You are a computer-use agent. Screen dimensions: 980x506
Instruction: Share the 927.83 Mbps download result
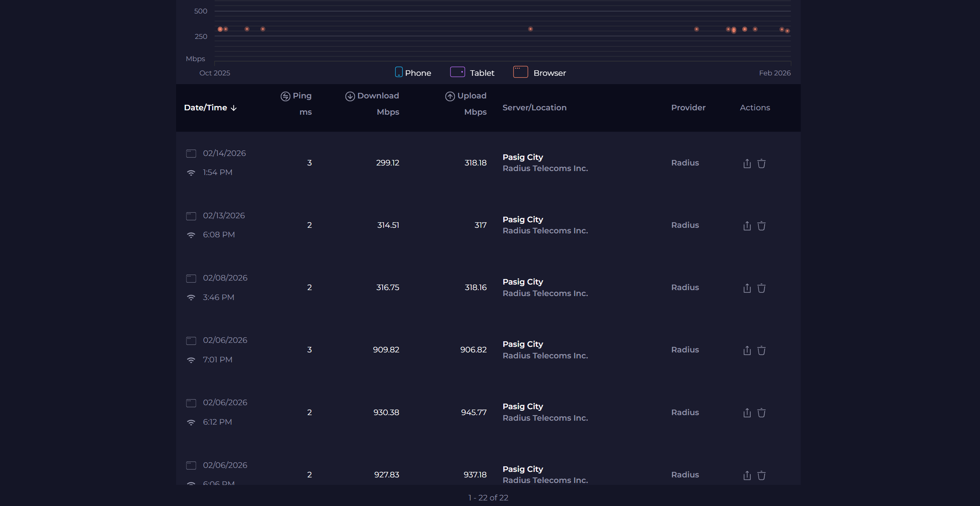point(747,475)
